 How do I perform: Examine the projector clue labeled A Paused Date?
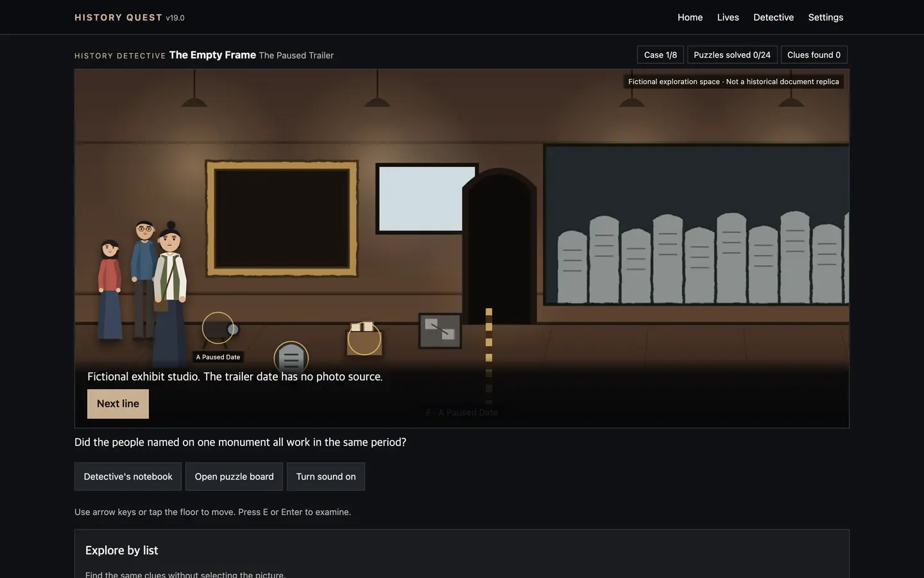point(218,328)
